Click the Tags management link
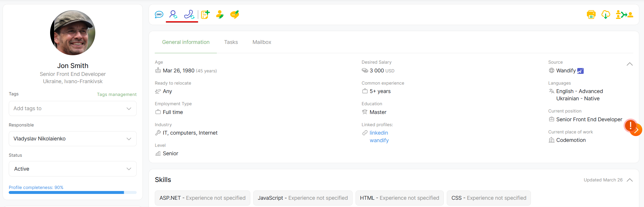The height and width of the screenshot is (207, 644). (x=117, y=94)
